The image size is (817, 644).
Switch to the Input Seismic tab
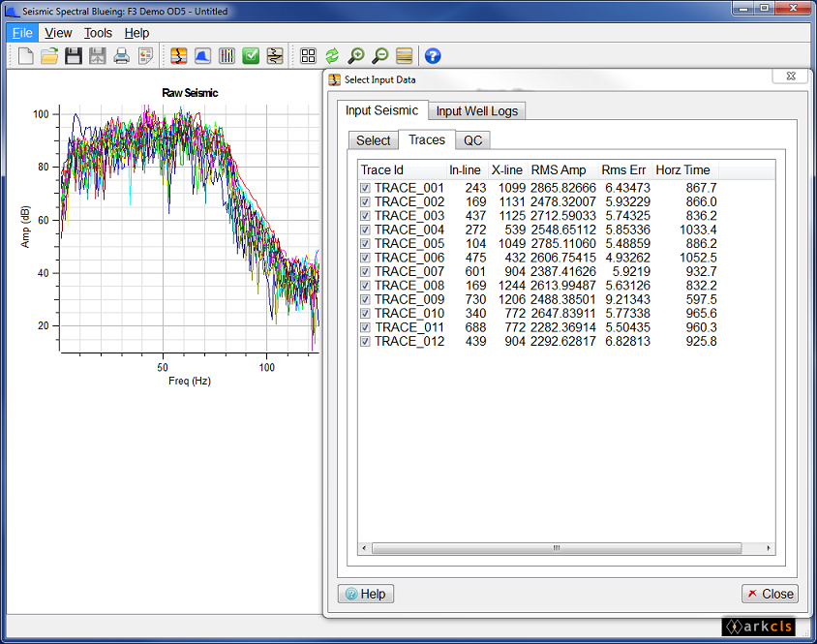[x=382, y=110]
